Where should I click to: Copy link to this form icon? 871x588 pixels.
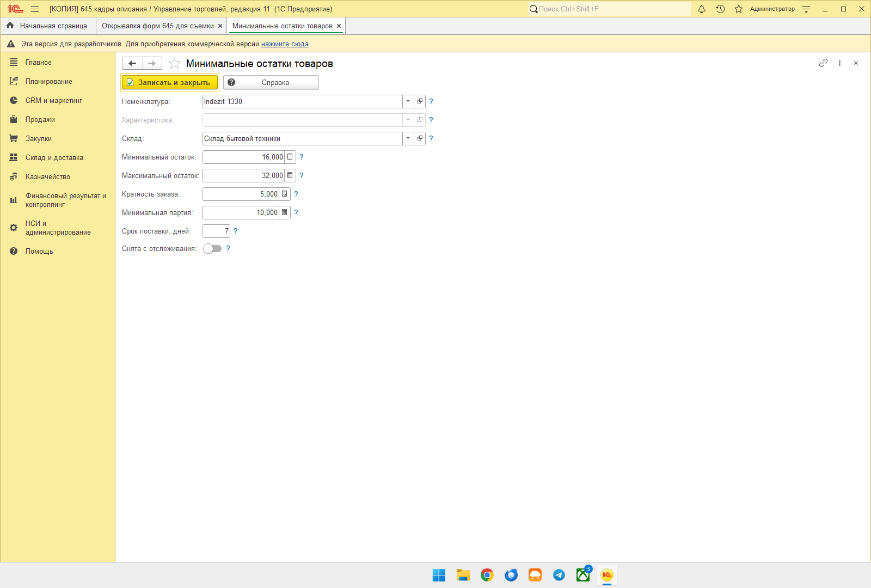coord(823,63)
